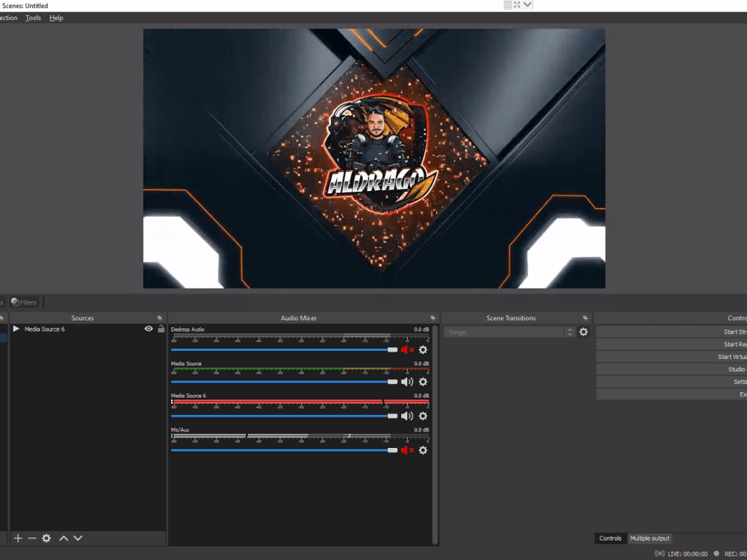Image resolution: width=747 pixels, height=560 pixels.
Task: Click the Audio Mixer vertical scrollbar
Action: point(435,435)
